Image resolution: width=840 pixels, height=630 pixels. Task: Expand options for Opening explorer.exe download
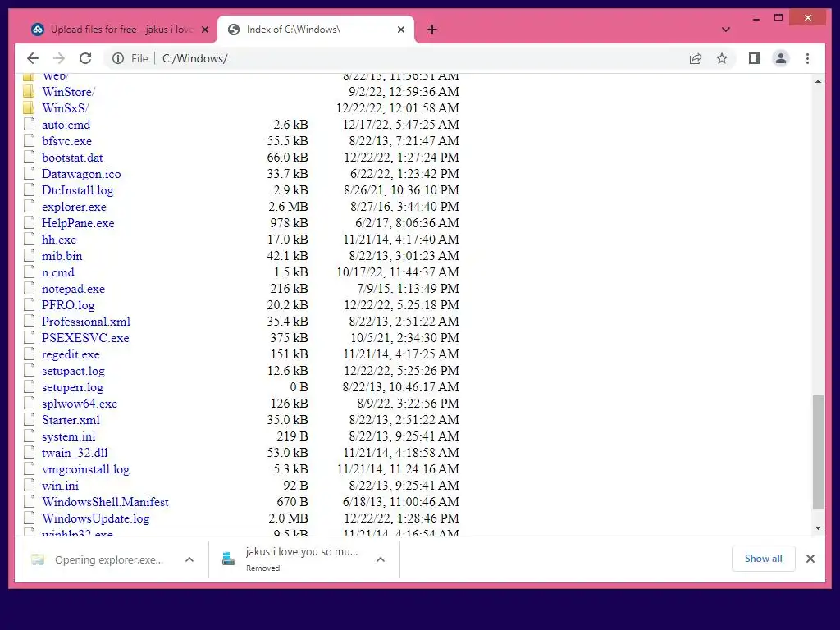pos(189,559)
